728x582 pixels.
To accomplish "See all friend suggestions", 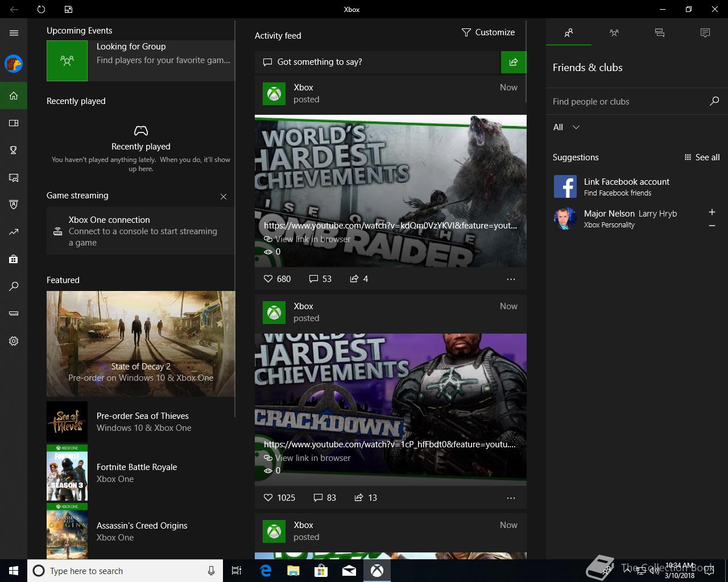I will pos(702,157).
